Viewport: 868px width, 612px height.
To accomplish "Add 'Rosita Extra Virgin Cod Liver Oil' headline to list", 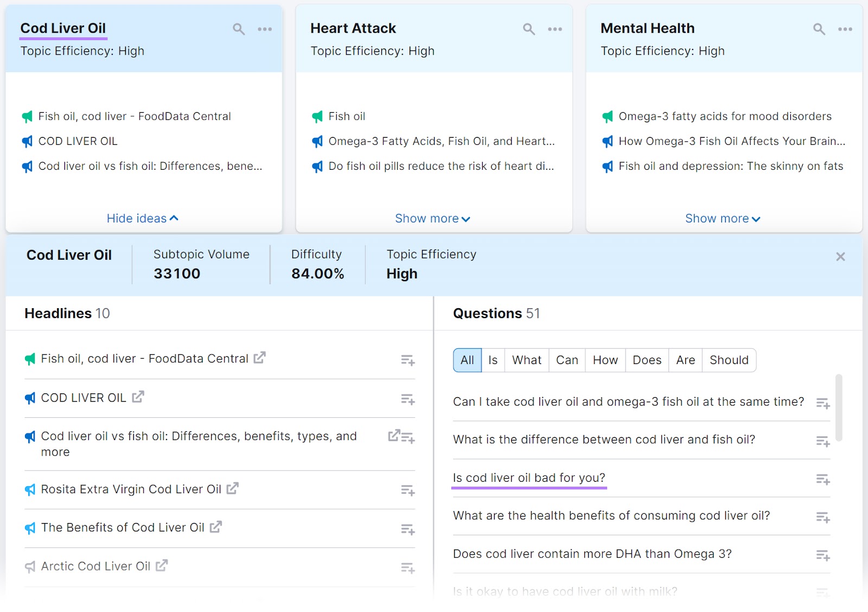I will (407, 490).
